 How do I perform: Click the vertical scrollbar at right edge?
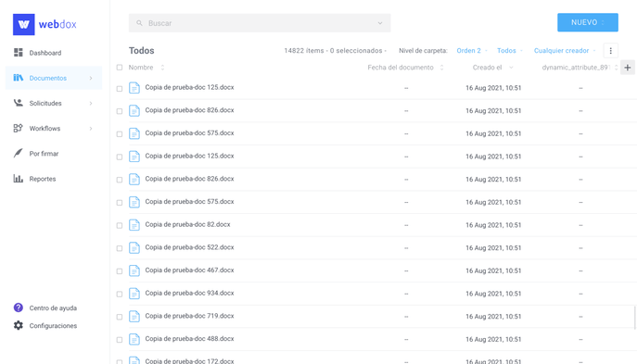click(634, 318)
